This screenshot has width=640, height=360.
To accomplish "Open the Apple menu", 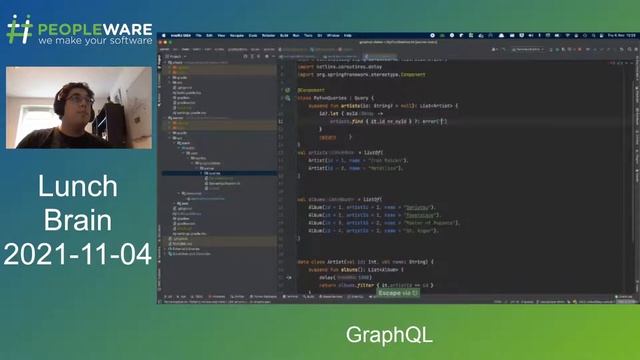I will tap(164, 36).
